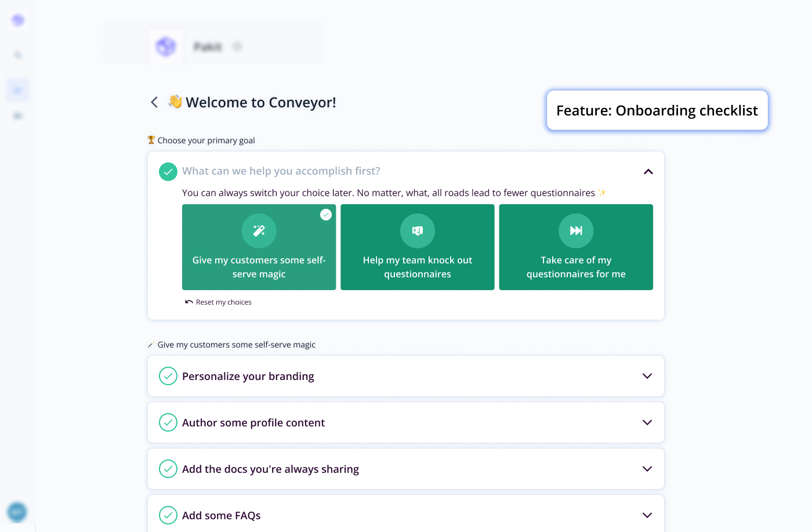Click the purple logo atop the sidebar
The width and height of the screenshot is (812, 532).
pyautogui.click(x=18, y=20)
